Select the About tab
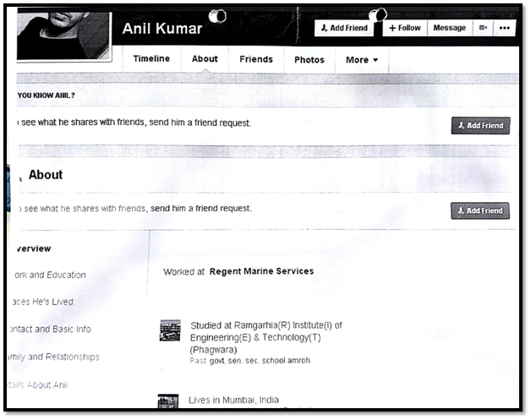531x420 pixels. [205, 59]
